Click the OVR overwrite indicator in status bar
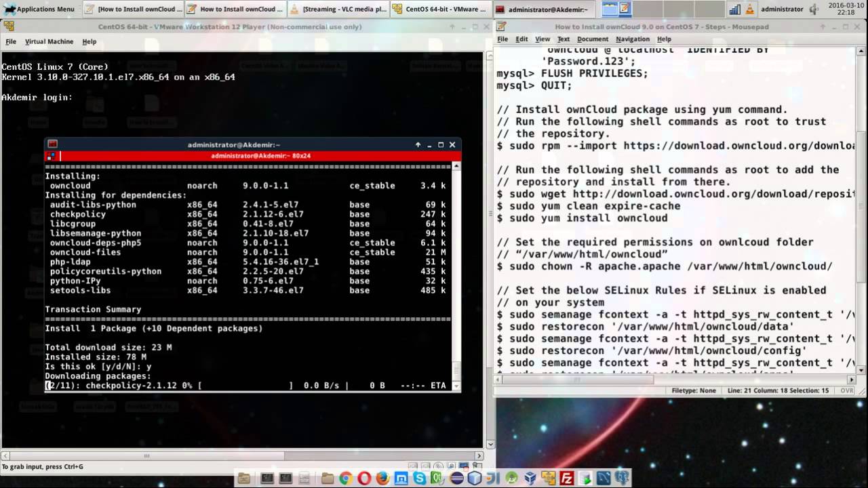 [847, 390]
